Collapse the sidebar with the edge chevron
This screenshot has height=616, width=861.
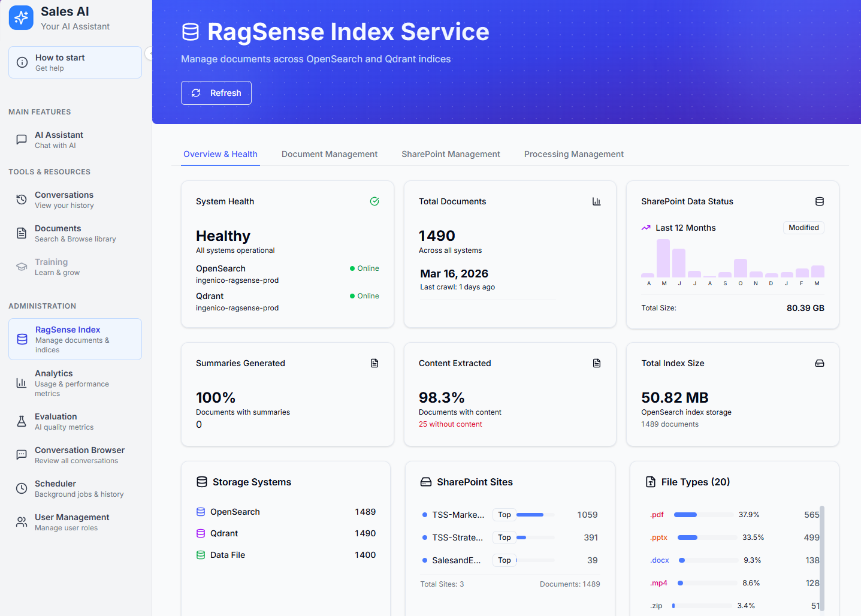point(149,53)
